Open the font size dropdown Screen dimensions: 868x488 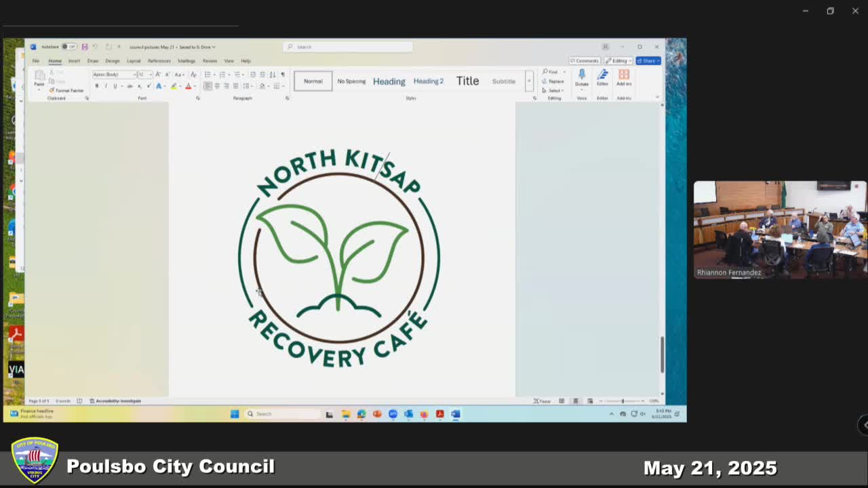click(x=151, y=74)
